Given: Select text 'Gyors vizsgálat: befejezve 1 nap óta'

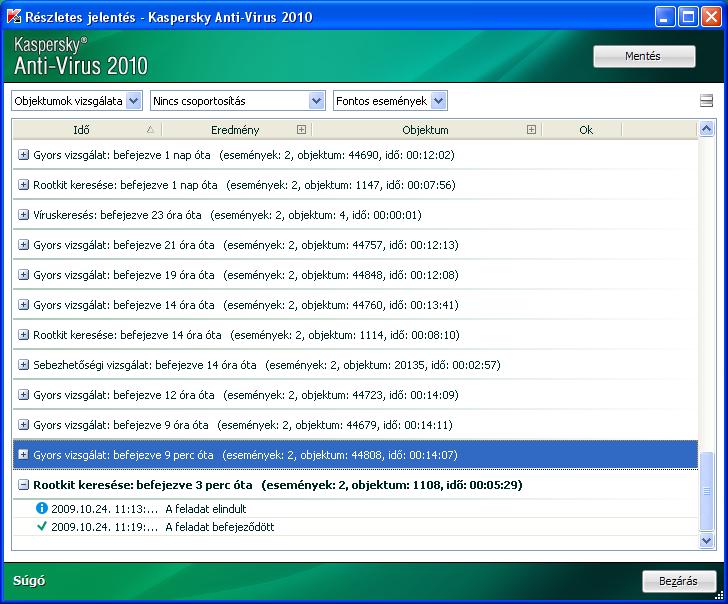Looking at the screenshot, I should point(122,155).
